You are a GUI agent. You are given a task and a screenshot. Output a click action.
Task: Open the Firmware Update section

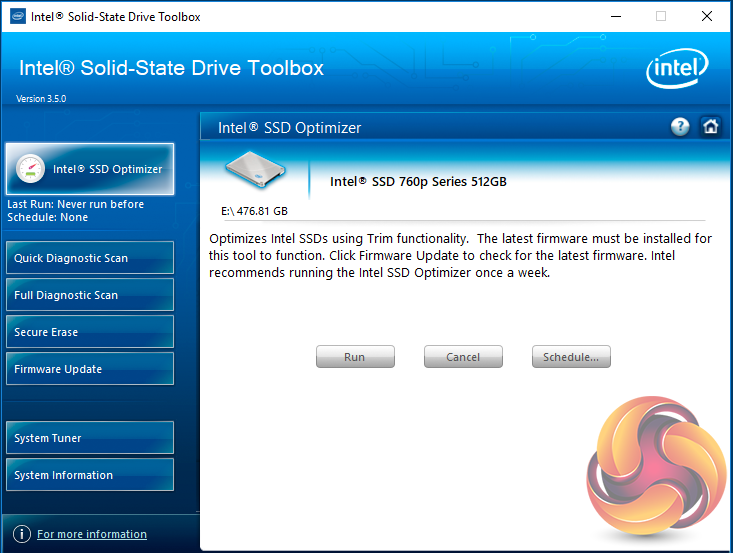pos(90,368)
